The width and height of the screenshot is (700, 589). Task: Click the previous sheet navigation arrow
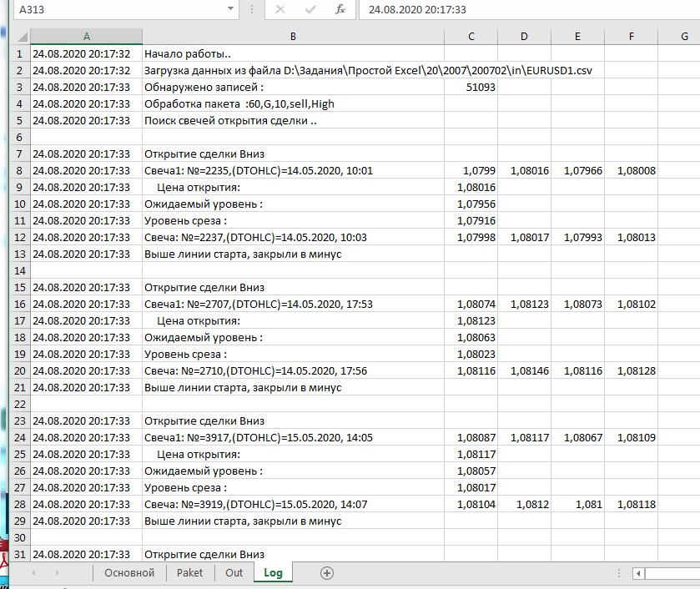click(x=34, y=572)
